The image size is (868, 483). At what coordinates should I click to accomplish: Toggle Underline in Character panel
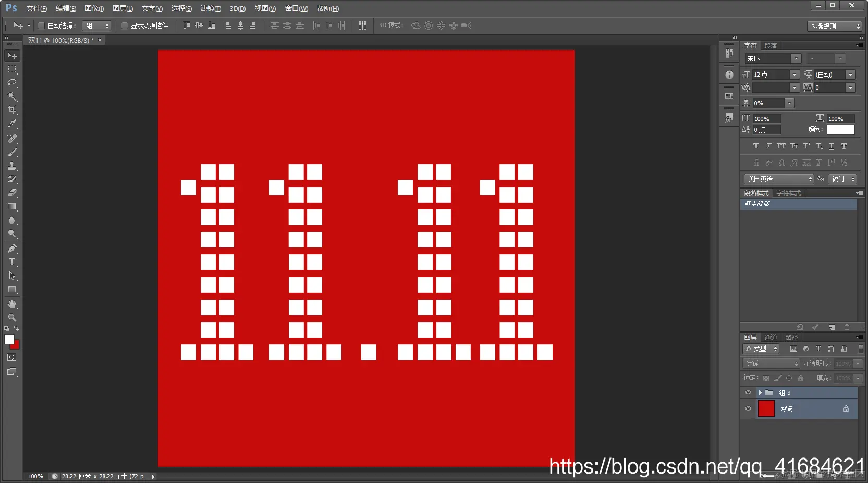click(832, 146)
